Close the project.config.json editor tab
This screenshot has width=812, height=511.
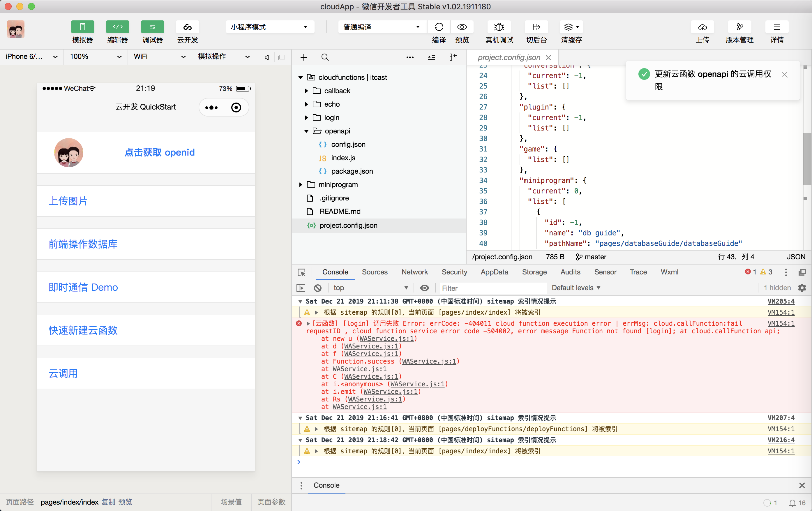[548, 58]
